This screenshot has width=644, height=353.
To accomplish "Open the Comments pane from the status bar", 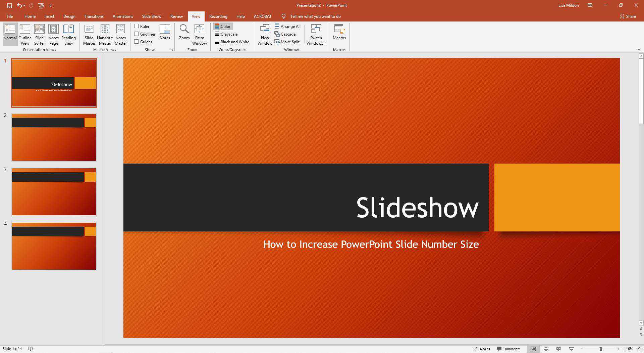I will (x=509, y=349).
